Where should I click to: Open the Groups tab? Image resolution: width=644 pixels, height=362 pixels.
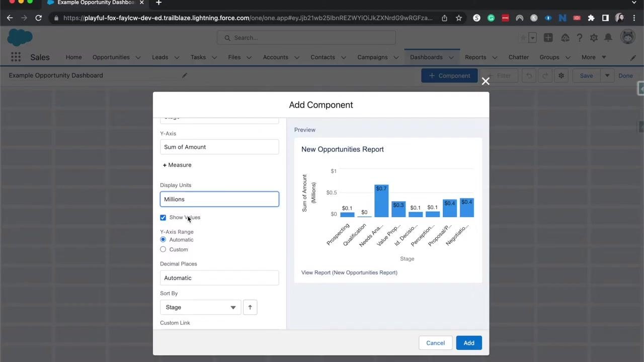549,57
